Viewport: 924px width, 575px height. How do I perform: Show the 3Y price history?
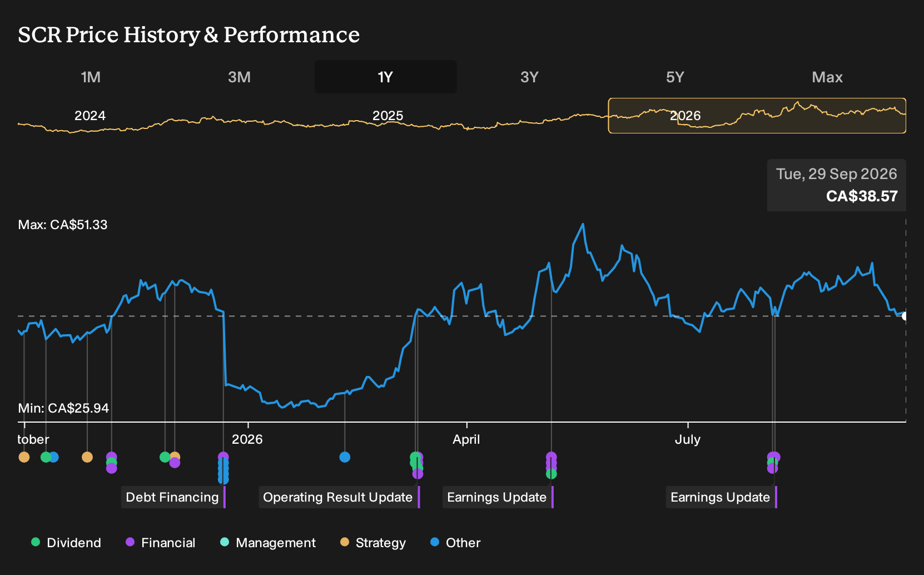pyautogui.click(x=529, y=77)
